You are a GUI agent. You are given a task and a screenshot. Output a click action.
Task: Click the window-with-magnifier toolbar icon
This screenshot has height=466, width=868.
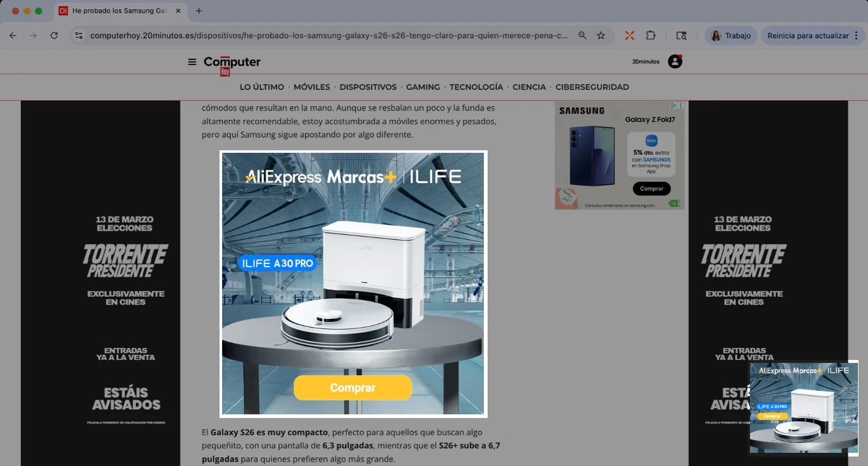pyautogui.click(x=681, y=36)
